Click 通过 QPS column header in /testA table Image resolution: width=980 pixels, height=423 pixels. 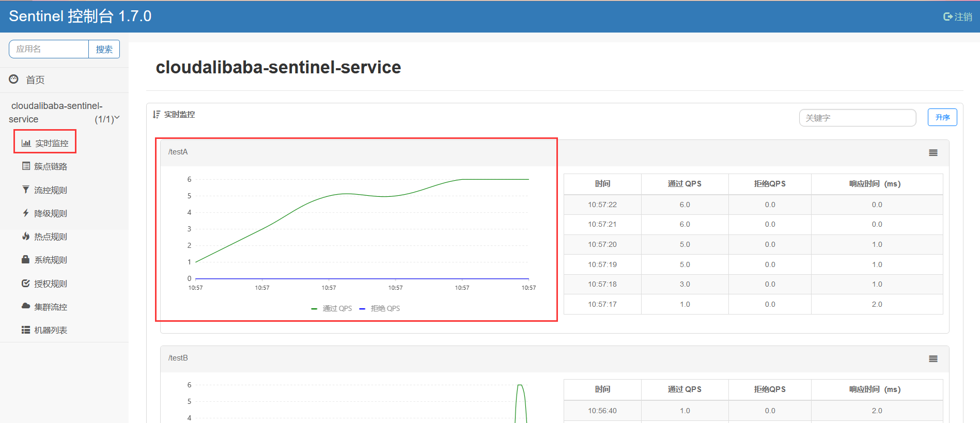[x=685, y=184]
